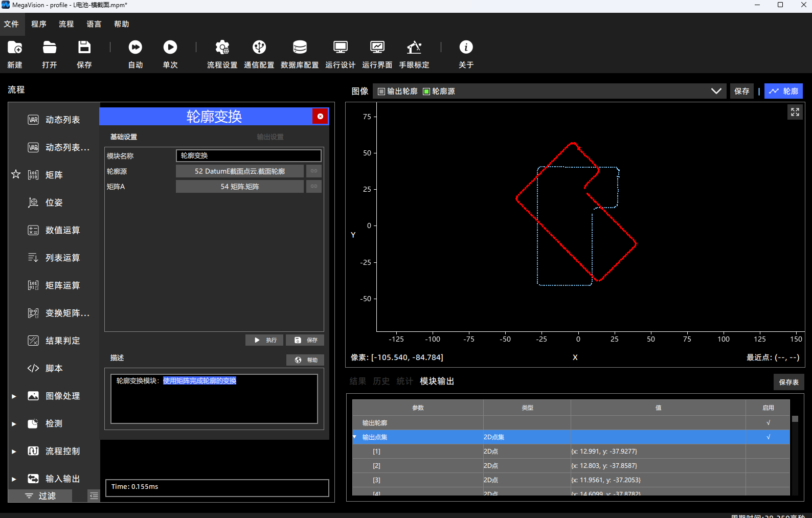Open 通信配置 communication config icon

click(x=259, y=48)
